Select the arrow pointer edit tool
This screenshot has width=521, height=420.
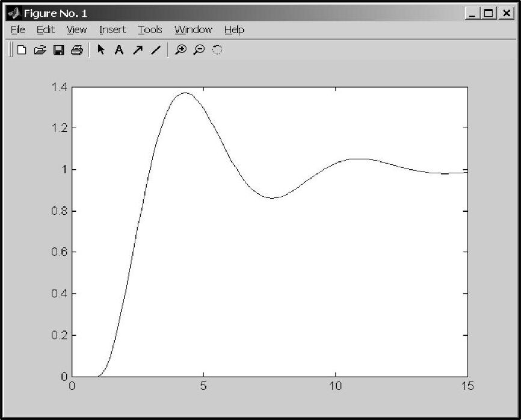100,49
